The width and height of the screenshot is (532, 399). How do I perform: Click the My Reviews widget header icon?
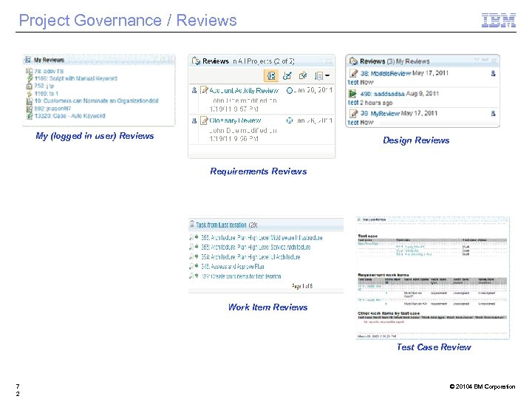[x=28, y=60]
